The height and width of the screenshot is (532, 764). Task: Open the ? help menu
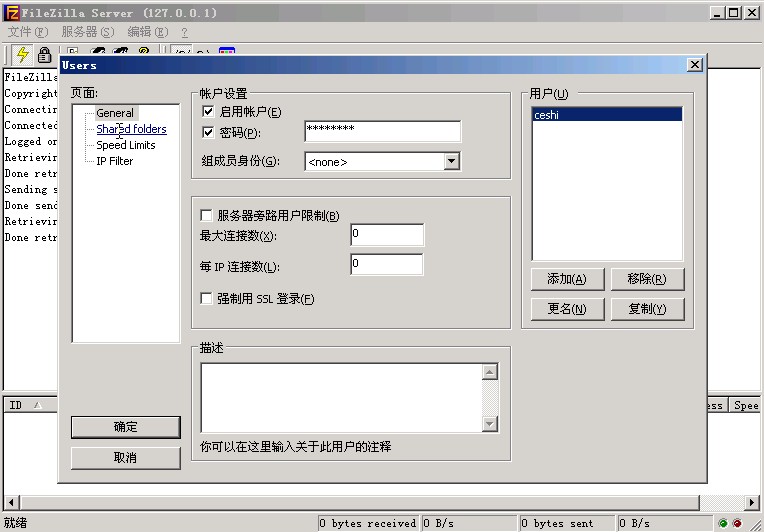[184, 33]
